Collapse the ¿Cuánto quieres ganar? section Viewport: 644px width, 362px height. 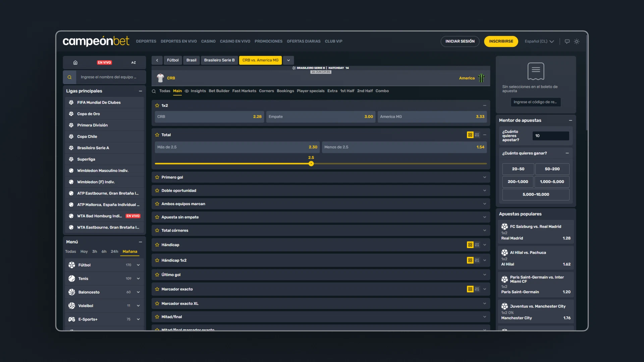[x=567, y=153]
